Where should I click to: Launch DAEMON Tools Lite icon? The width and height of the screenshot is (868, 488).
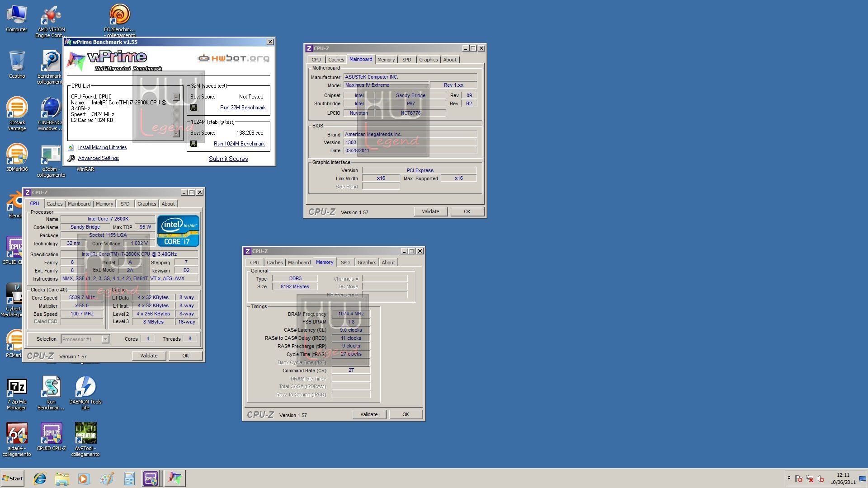point(85,393)
